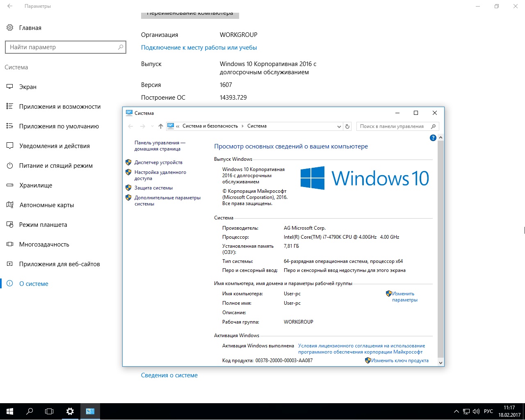Viewport: 525px width, 420px height.
Task: Click the computer icon in address bar
Action: (171, 126)
